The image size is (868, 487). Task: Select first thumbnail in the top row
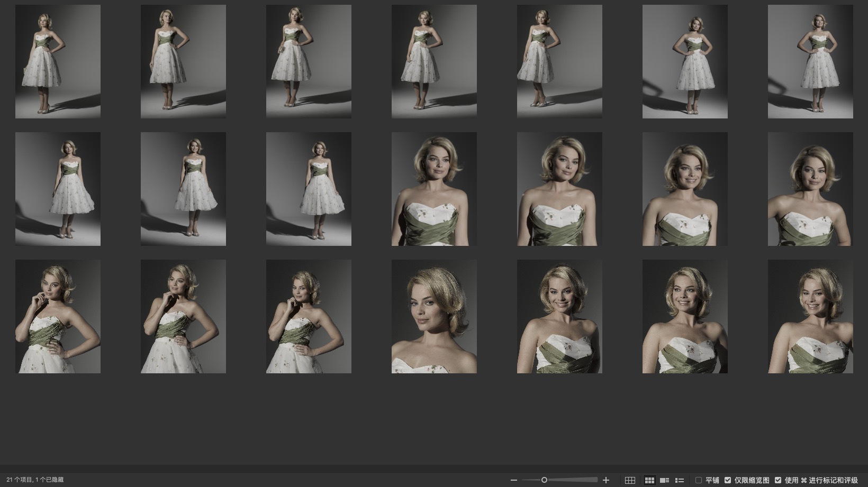58,61
